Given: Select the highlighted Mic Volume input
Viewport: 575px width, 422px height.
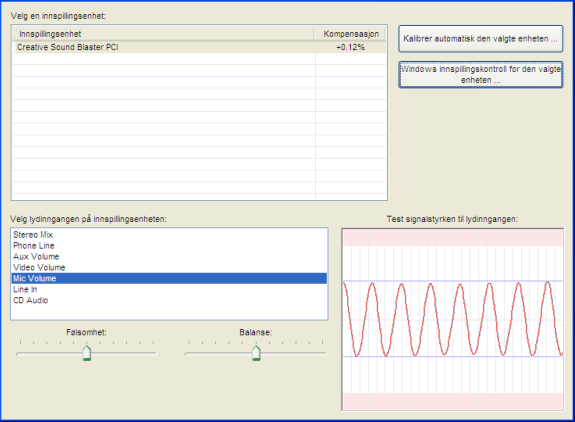Looking at the screenshot, I should (x=169, y=278).
